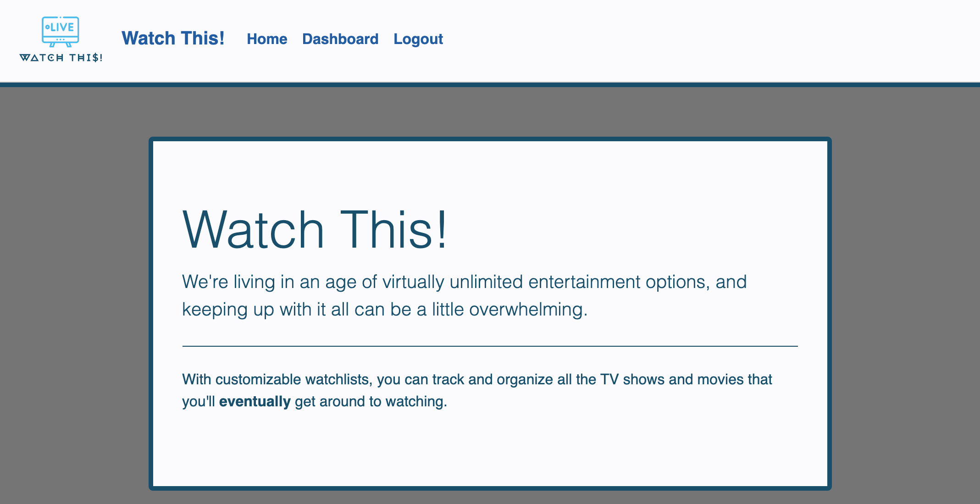Open the 'Watch This!' brand link in navbar
Viewport: 980px width, 504px height.
173,39
